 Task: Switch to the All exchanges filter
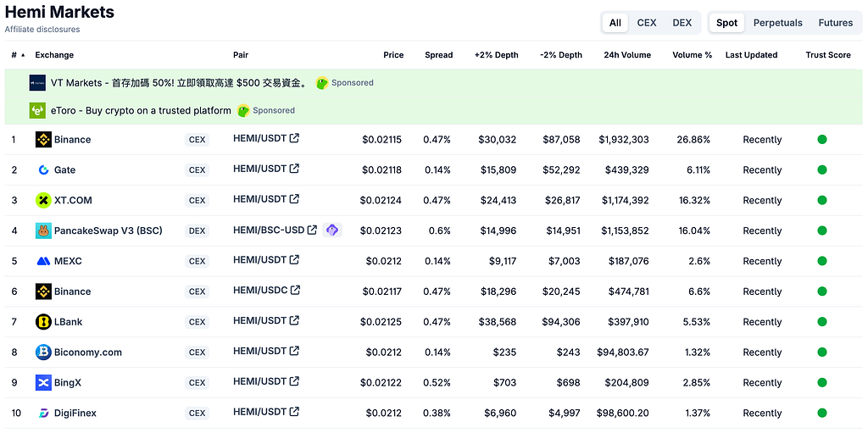pos(615,23)
